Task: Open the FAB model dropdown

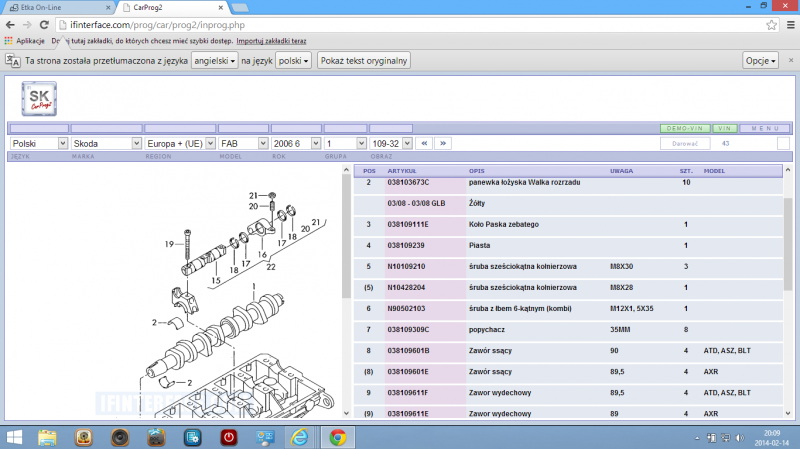Action: (243, 143)
